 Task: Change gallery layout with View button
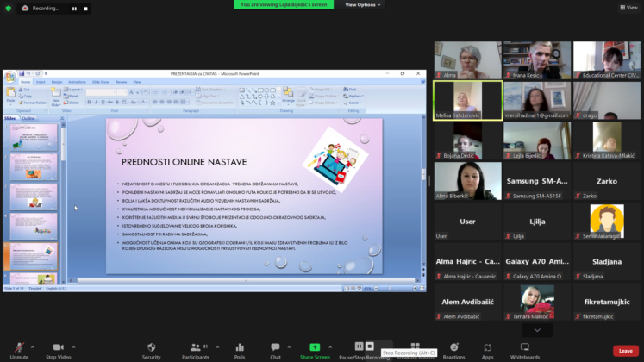pyautogui.click(x=628, y=8)
